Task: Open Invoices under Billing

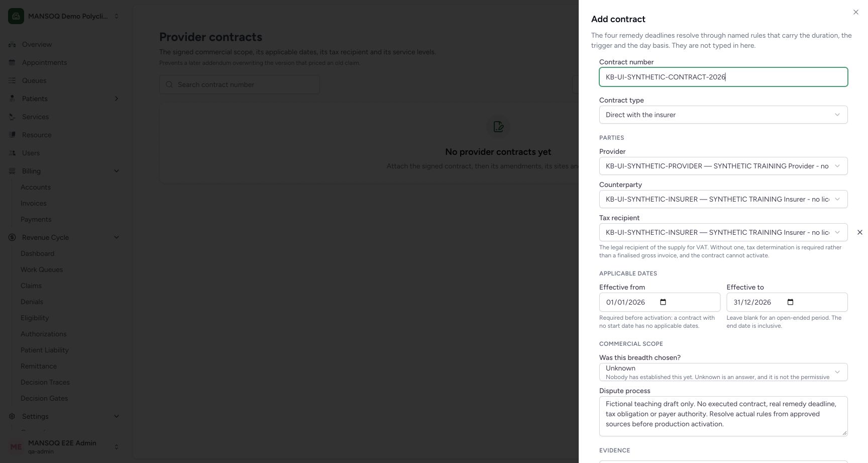Action: [x=34, y=203]
